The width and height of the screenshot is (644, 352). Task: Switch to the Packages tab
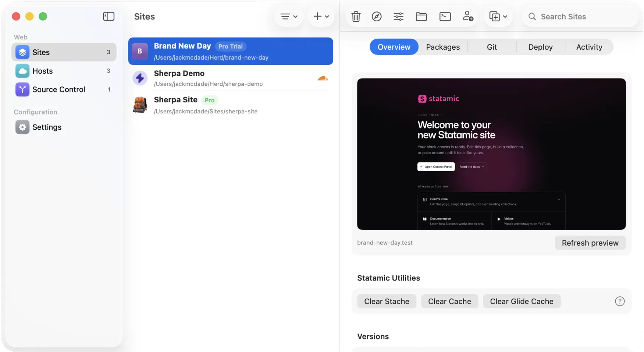tap(443, 47)
